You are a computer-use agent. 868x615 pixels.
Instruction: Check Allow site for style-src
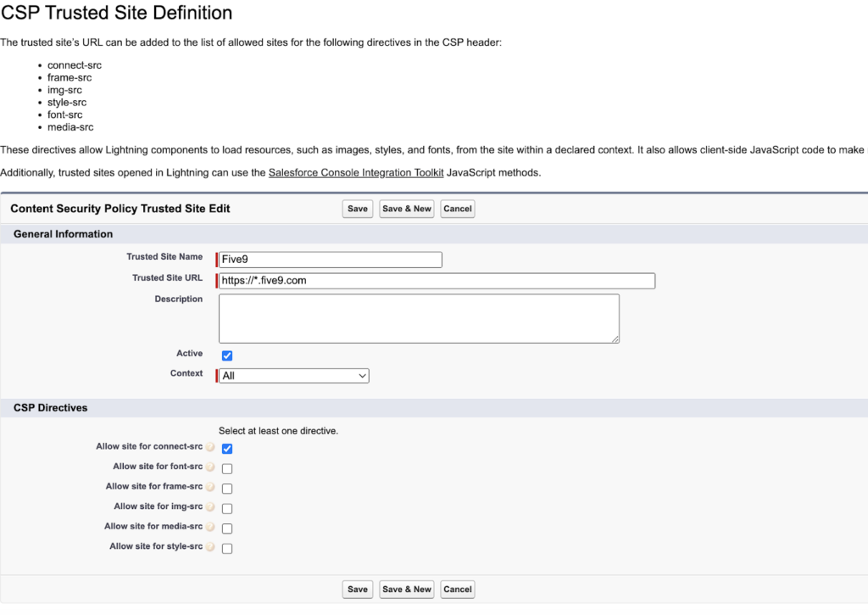(227, 549)
